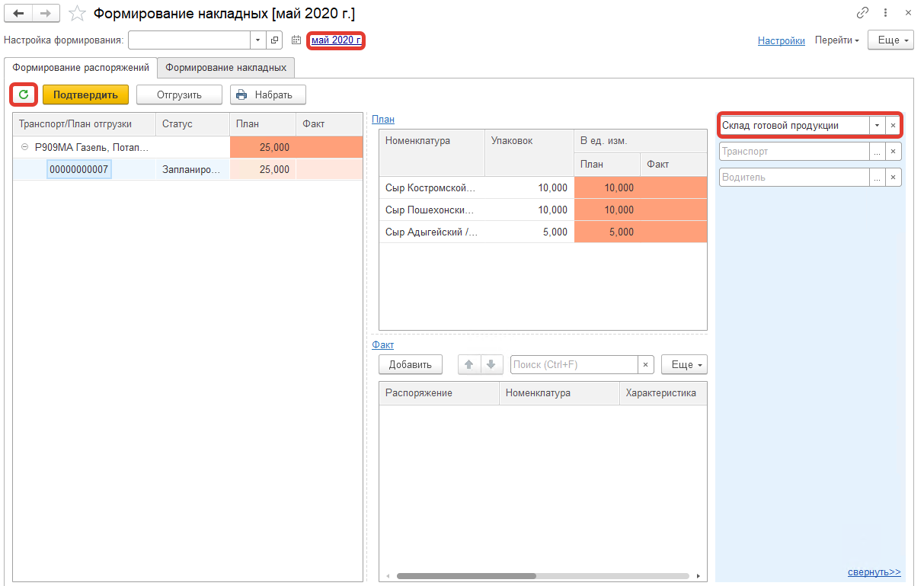Copy link using the chain icon
Viewport: 924px width, 586px height.
click(862, 13)
